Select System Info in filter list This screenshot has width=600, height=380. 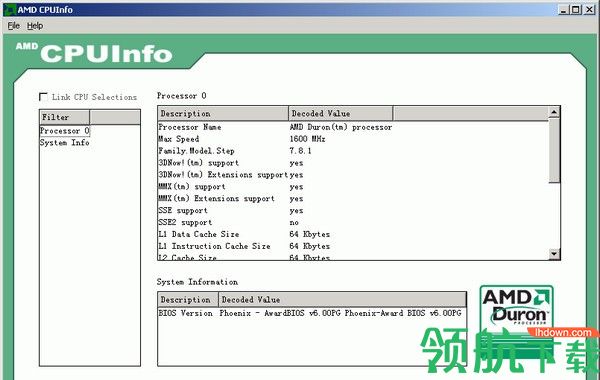65,143
